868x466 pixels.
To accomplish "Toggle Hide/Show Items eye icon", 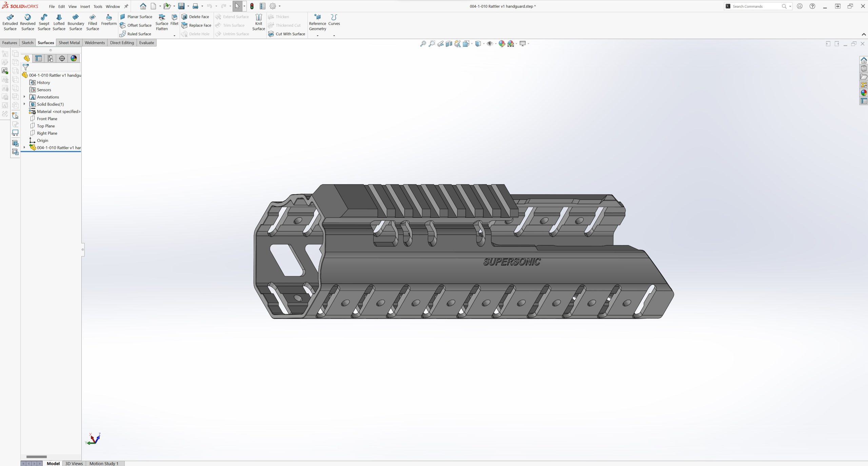I will 489,44.
